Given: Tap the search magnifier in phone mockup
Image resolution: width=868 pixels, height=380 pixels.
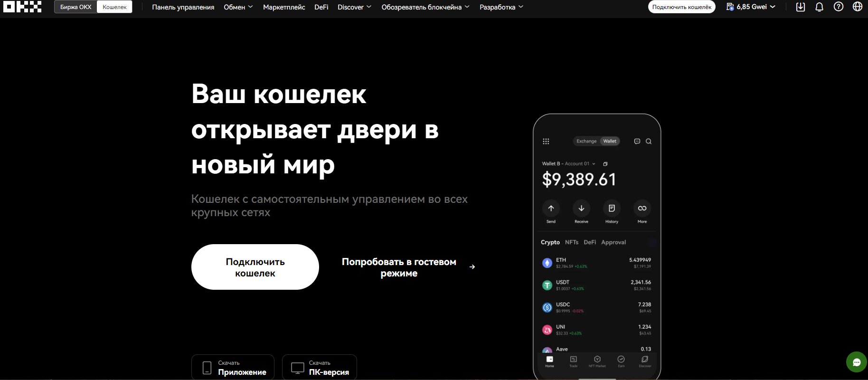Looking at the screenshot, I should [x=649, y=141].
